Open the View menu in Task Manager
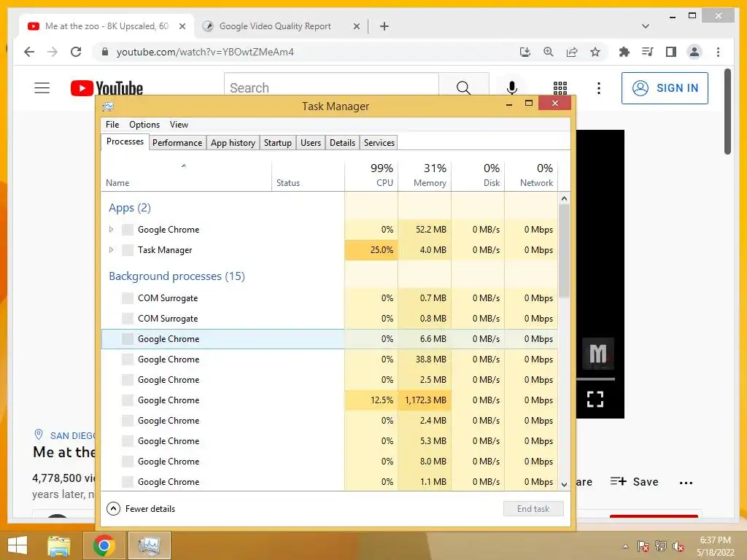Screen dimensions: 747x560 click(179, 124)
